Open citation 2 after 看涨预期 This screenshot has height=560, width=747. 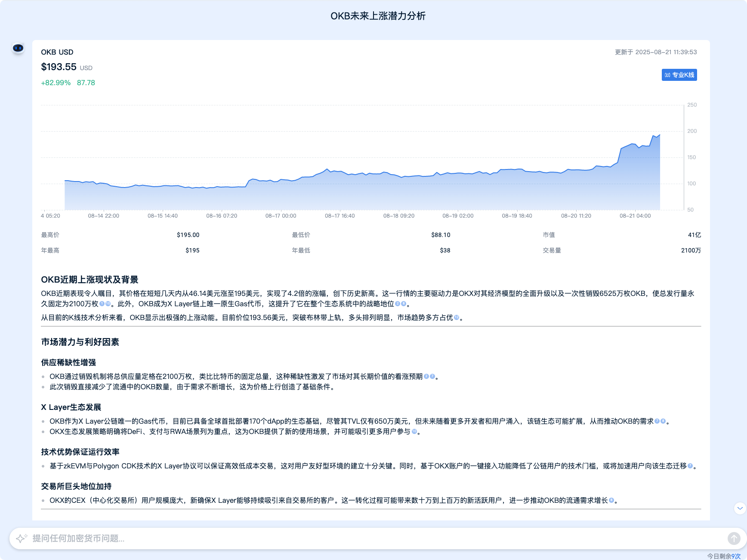pos(426,376)
